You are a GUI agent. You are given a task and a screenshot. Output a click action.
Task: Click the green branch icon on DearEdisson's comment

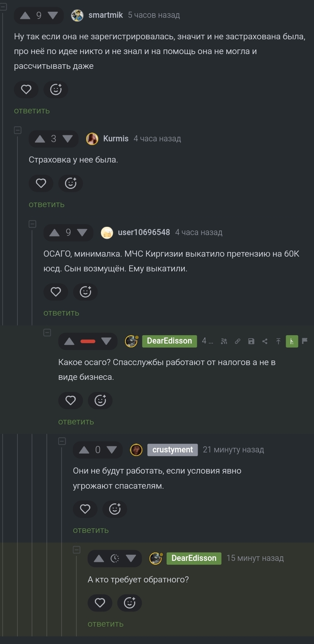[x=292, y=341]
